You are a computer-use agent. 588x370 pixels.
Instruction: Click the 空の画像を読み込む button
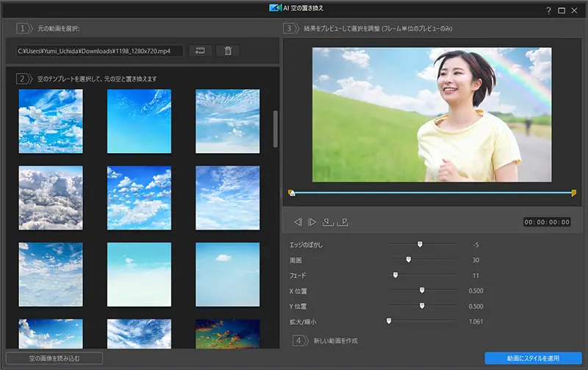[x=54, y=358]
